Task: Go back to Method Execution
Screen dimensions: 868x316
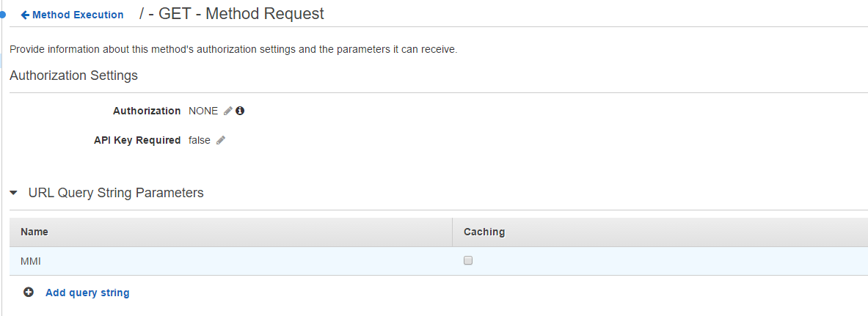Action: [77, 15]
